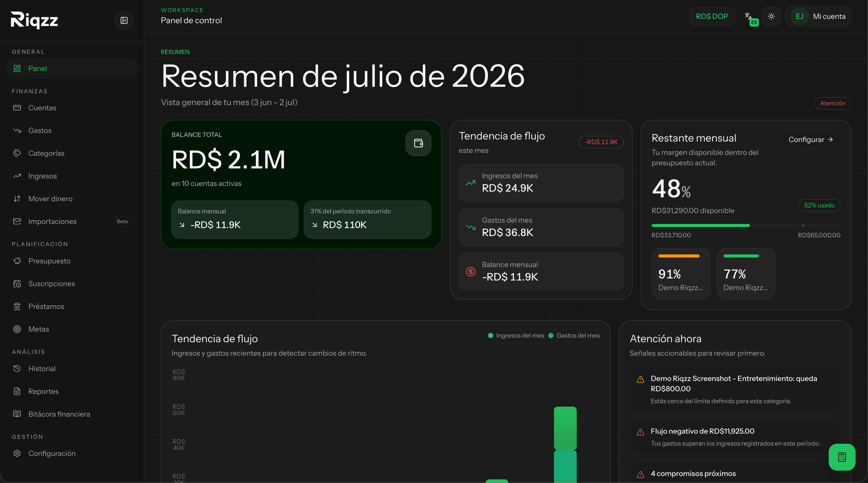Screen dimensions: 868x483
Task: Click the Importaciones mail icon
Action: click(x=17, y=221)
